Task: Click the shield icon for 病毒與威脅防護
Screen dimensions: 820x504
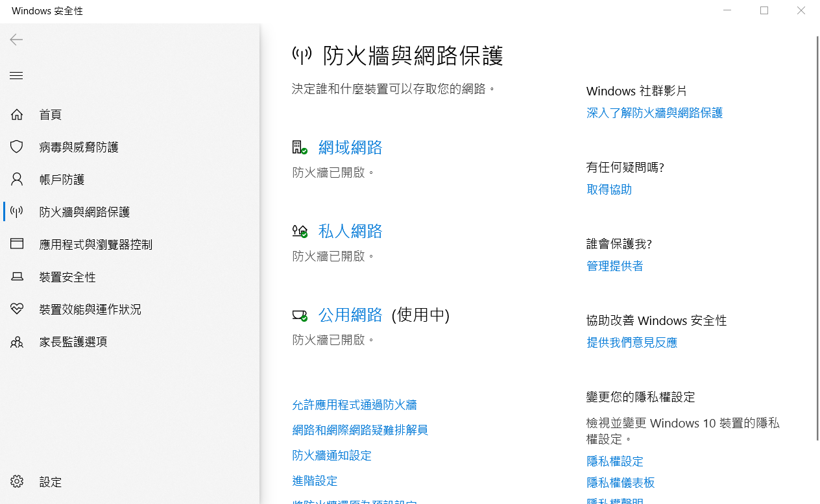Action: point(17,147)
